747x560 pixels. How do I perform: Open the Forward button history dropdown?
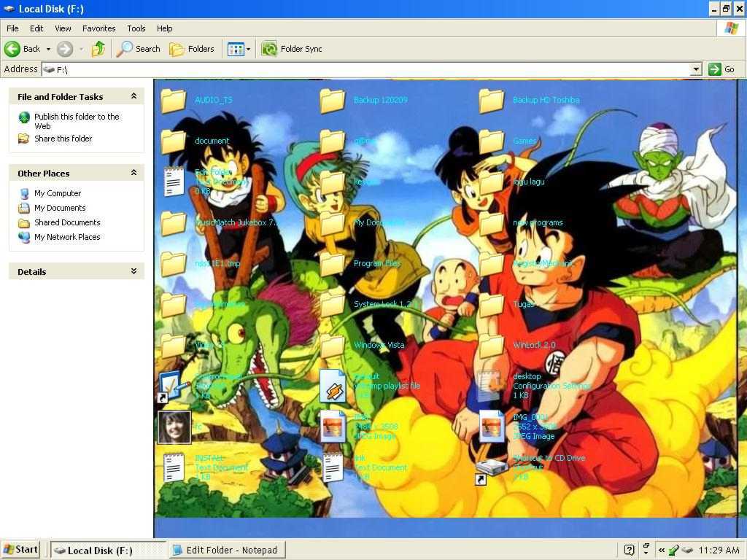82,49
